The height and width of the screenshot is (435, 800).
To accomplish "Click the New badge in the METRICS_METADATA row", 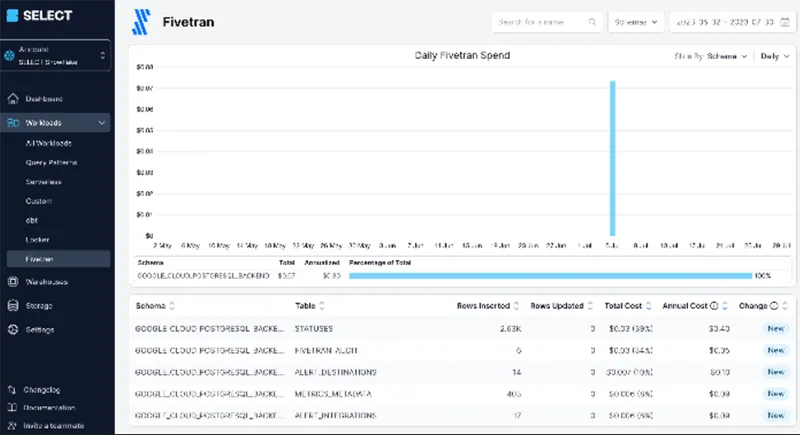I will 776,394.
